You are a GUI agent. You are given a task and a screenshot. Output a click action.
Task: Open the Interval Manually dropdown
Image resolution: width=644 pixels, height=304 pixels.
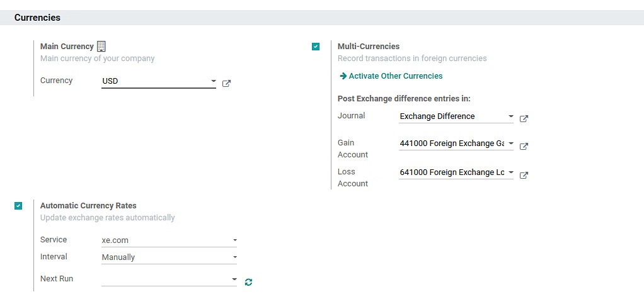tap(234, 257)
